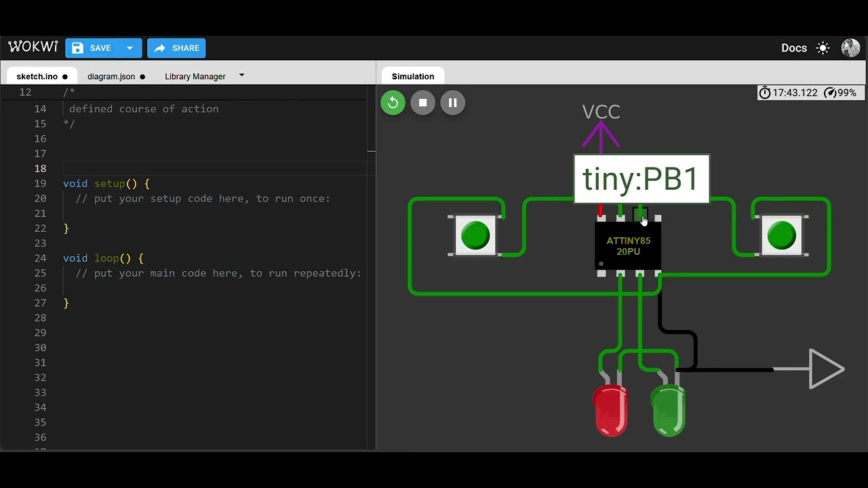The width and height of the screenshot is (868, 488).
Task: Switch to the sketch.ino tab
Action: point(42,77)
